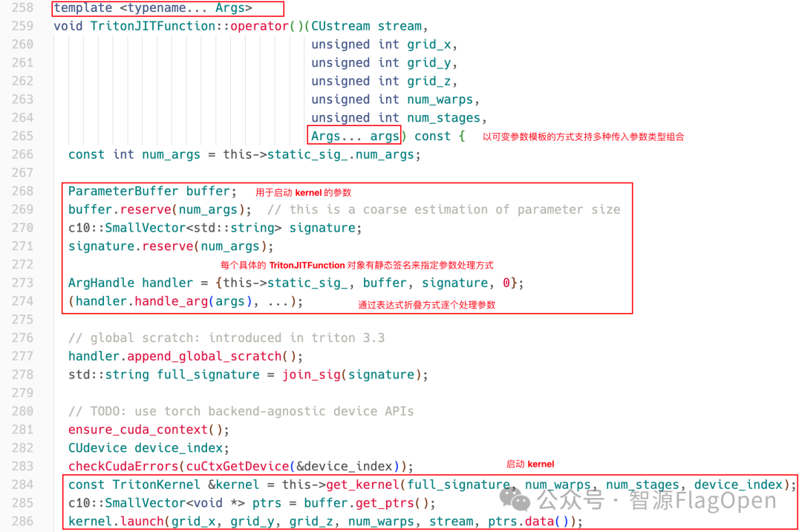This screenshot has width=802, height=532.
Task: Click line number 279 in the gutter
Action: (22, 393)
